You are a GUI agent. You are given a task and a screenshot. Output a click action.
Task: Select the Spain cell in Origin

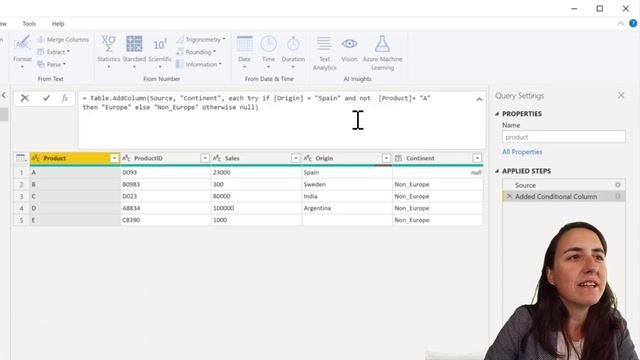coord(347,173)
